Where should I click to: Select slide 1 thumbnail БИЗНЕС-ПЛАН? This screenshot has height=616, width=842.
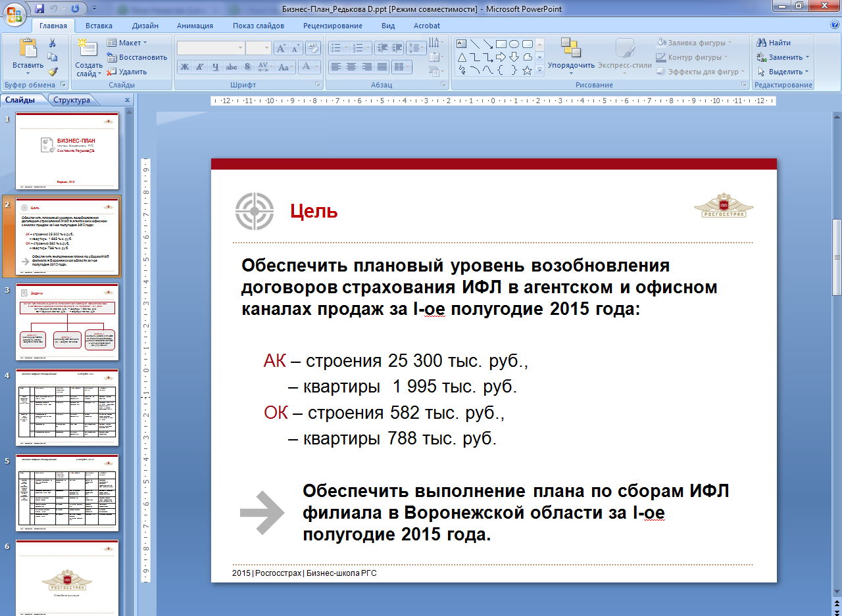[x=67, y=151]
